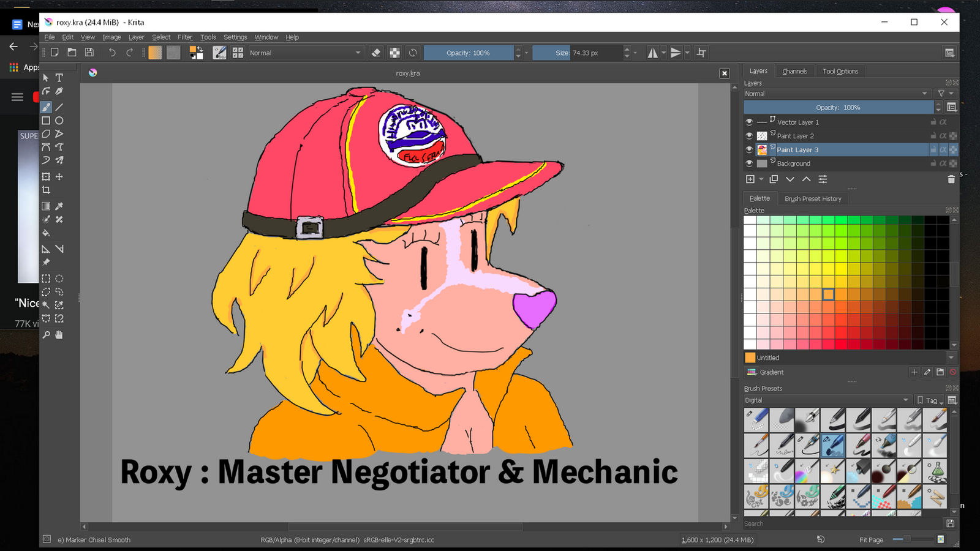Select the Ellipse shape tool
Screen dimensions: 980x551
tap(59, 121)
